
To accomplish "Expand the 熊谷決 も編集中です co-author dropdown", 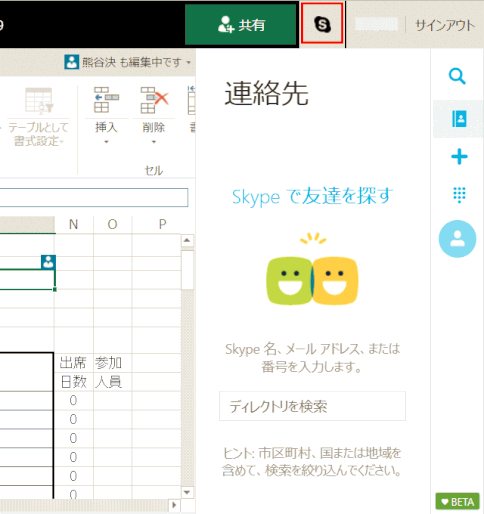I will tap(189, 62).
